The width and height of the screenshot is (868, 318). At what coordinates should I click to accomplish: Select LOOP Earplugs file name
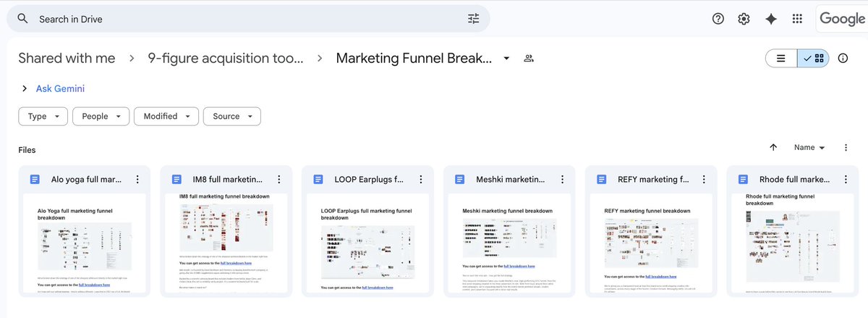pyautogui.click(x=370, y=180)
